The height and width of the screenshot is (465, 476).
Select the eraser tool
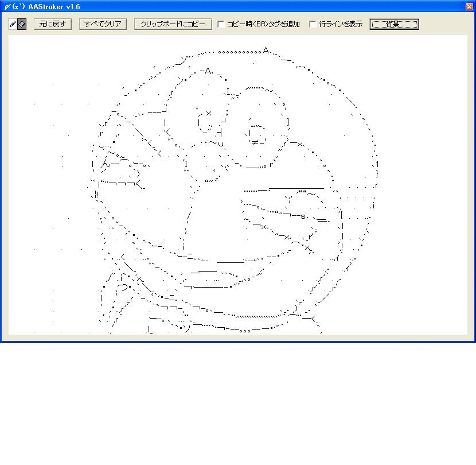pyautogui.click(x=22, y=24)
